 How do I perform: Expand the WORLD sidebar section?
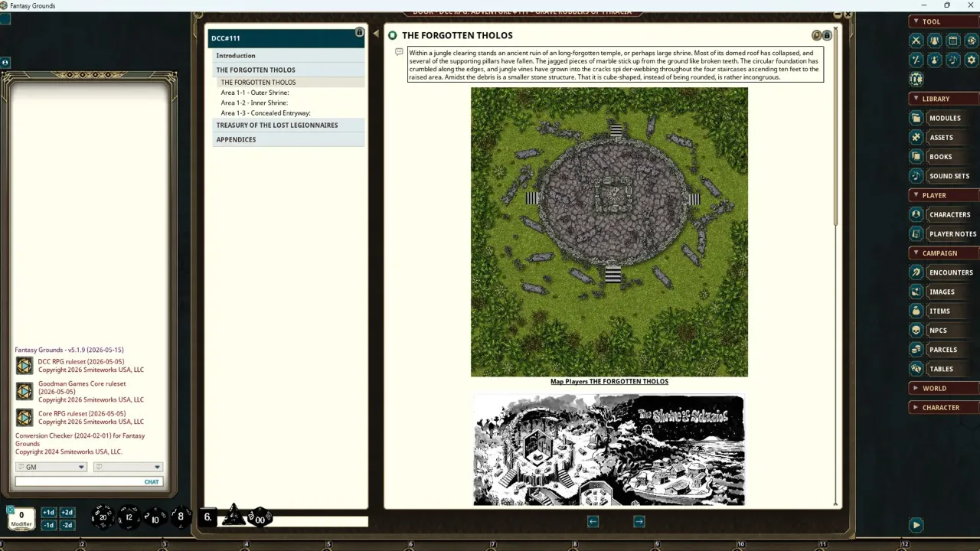pos(943,388)
